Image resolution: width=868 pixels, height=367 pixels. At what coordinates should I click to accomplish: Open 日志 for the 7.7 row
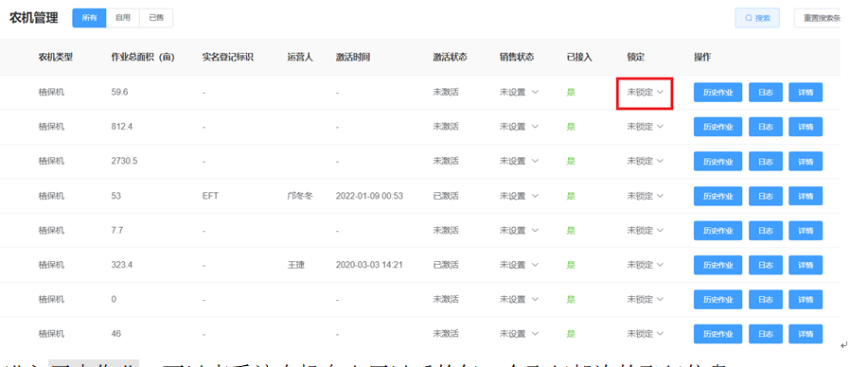click(766, 230)
